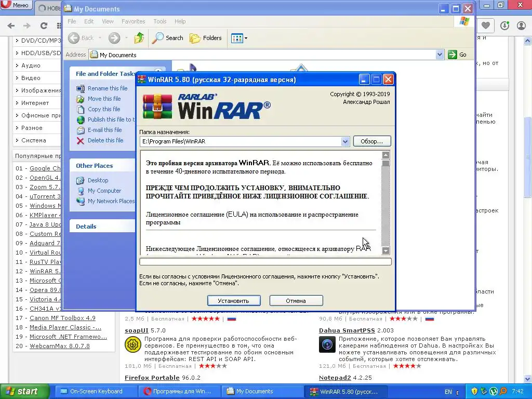Image resolution: width=532 pixels, height=399 pixels.
Task: Click the Установить button in WinRAR installer
Action: click(234, 301)
